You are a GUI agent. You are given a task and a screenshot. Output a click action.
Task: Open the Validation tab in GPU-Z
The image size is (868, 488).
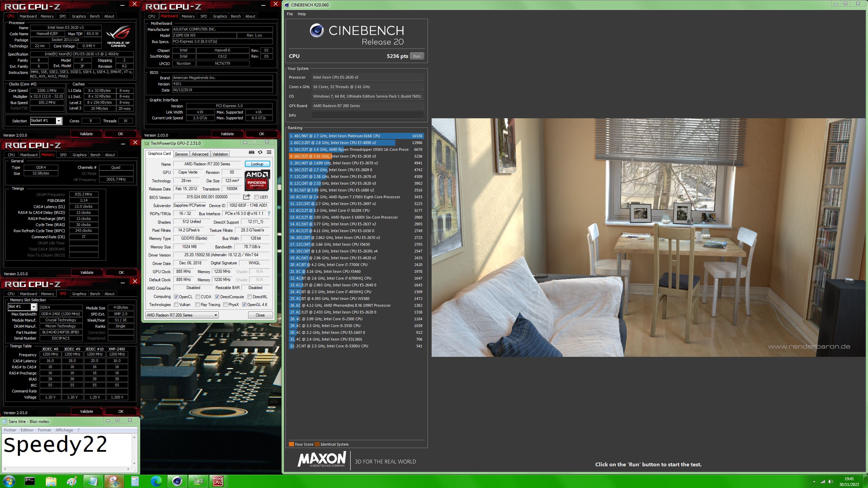click(220, 154)
